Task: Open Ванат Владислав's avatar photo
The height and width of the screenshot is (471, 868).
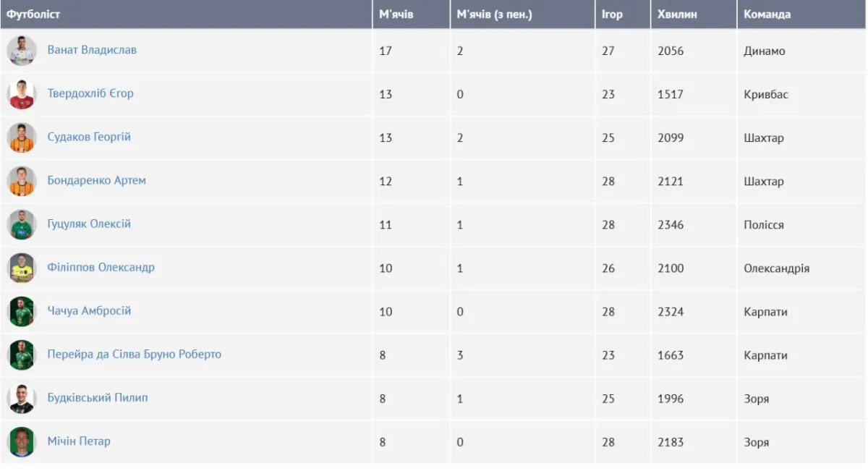Action: coord(22,51)
